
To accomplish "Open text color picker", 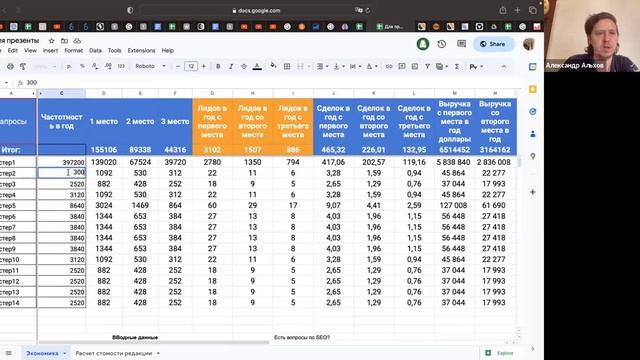I will (x=257, y=66).
